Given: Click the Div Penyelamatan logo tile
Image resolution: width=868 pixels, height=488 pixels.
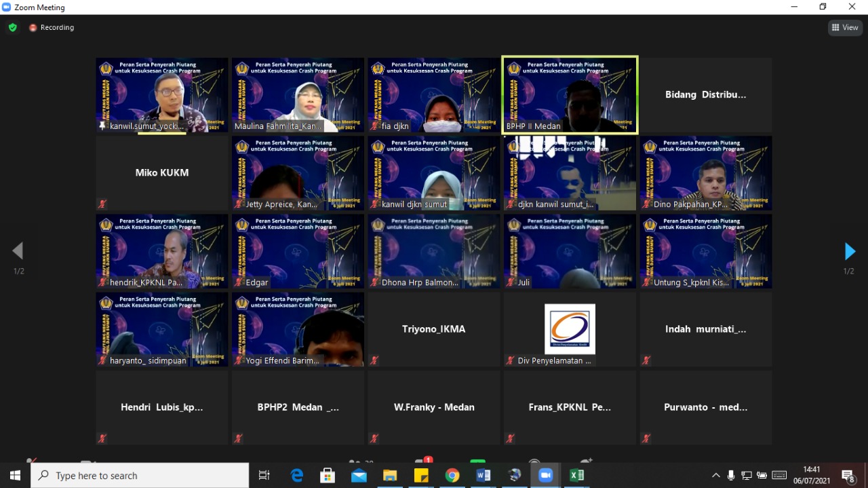Looking at the screenshot, I should (x=570, y=329).
